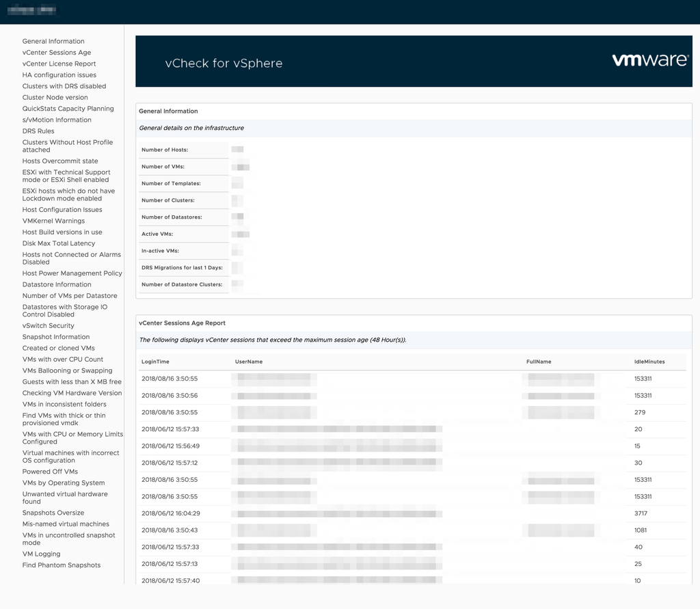Go to Host Power Management Policy
This screenshot has height=609, width=700.
(72, 273)
